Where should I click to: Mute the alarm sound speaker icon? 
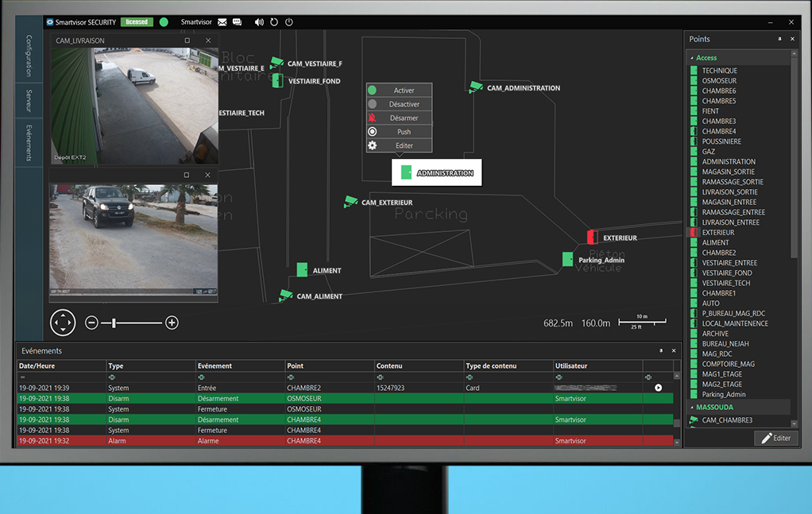(259, 22)
